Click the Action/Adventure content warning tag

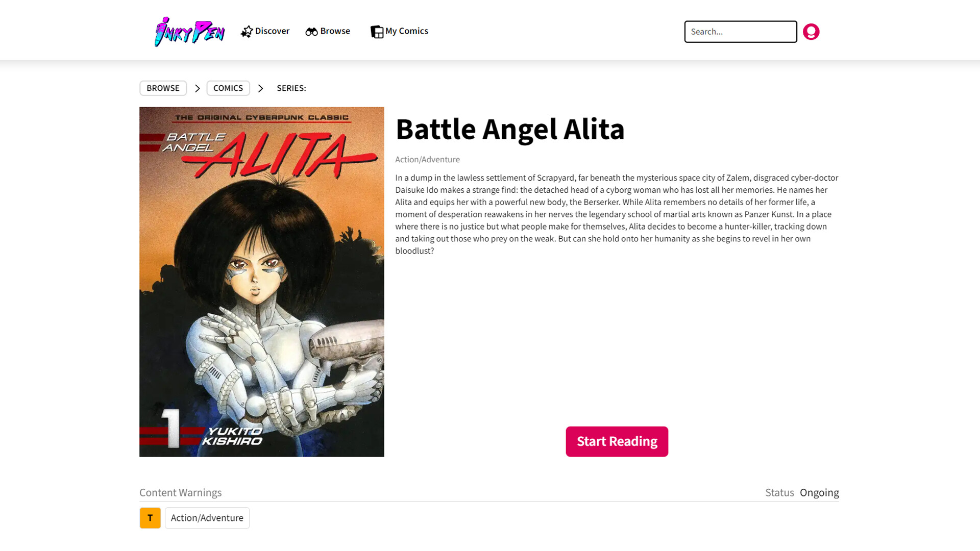[x=207, y=518]
